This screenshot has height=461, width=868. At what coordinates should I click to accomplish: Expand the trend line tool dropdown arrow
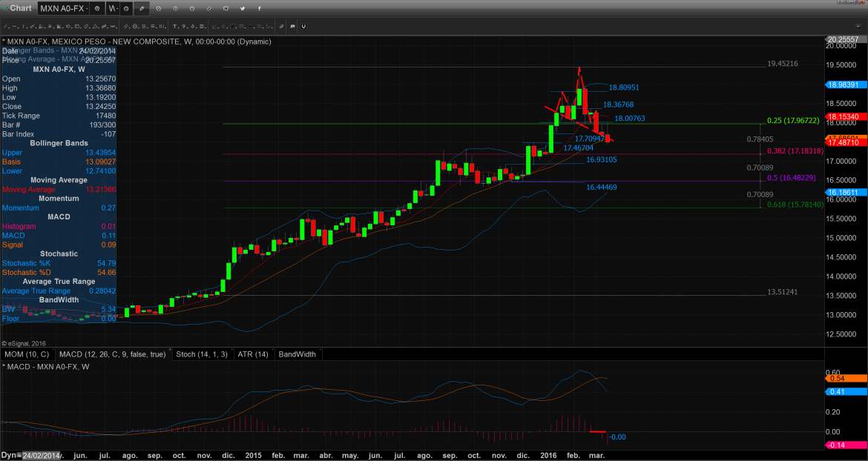10,27
